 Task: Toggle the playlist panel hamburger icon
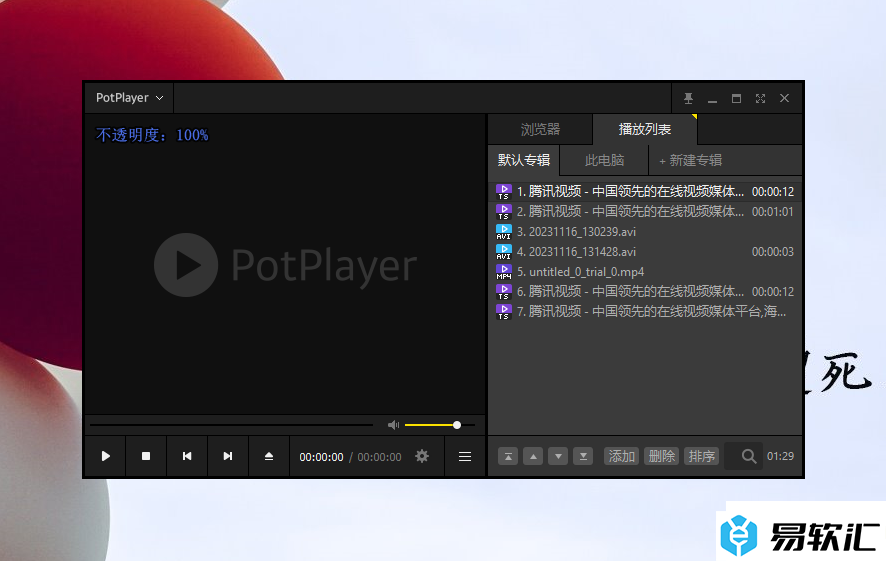464,456
